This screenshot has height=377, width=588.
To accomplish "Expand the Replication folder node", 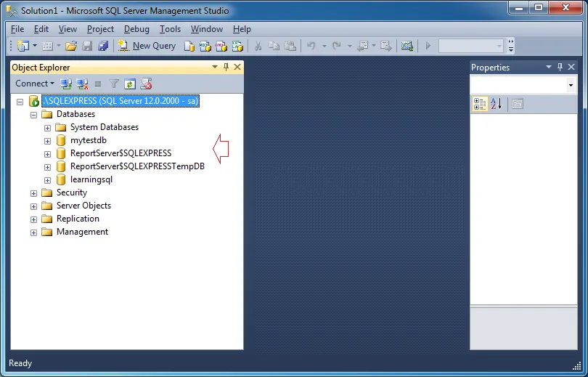I will (33, 219).
